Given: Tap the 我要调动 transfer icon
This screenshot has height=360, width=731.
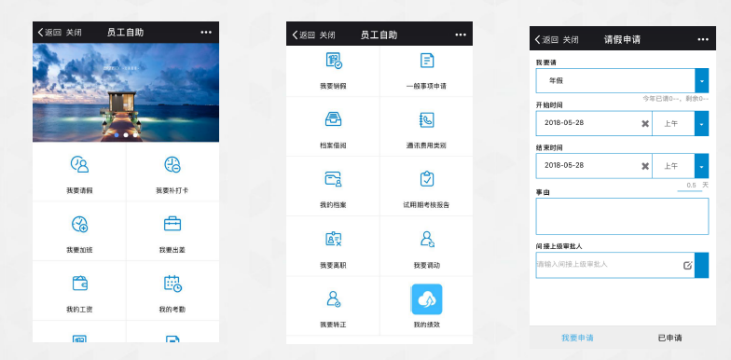Looking at the screenshot, I should (427, 238).
